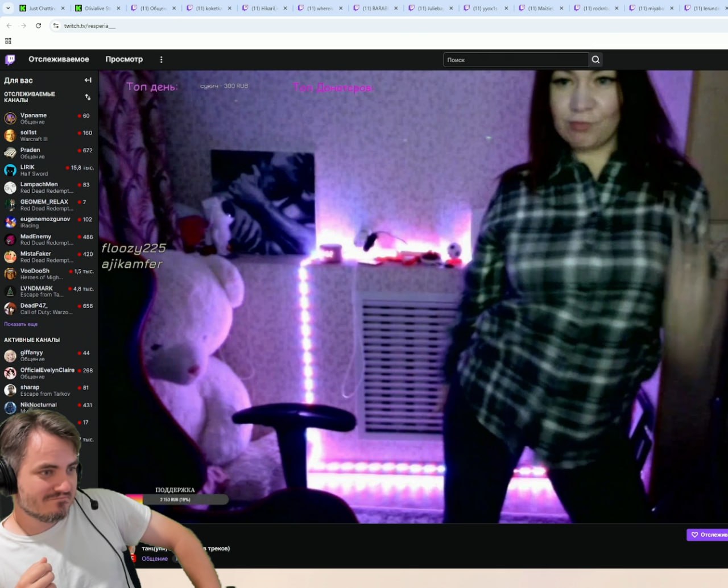Collapse the Для вас sidebar

tap(88, 80)
